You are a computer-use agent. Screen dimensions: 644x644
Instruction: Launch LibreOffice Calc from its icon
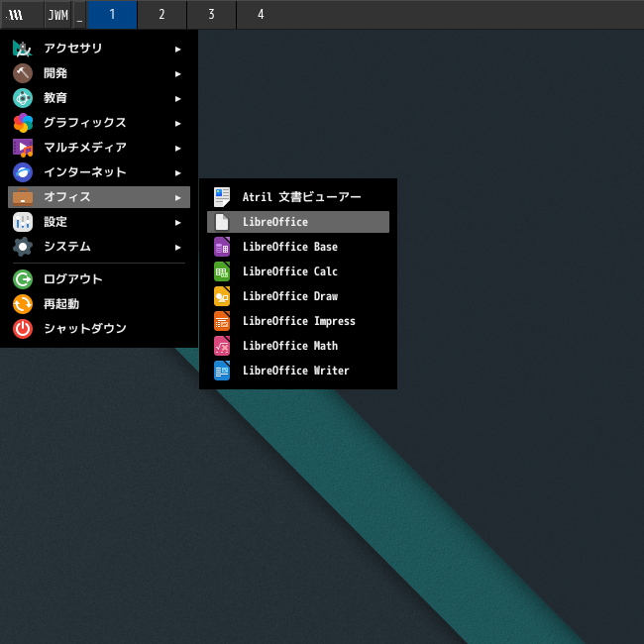click(x=222, y=271)
